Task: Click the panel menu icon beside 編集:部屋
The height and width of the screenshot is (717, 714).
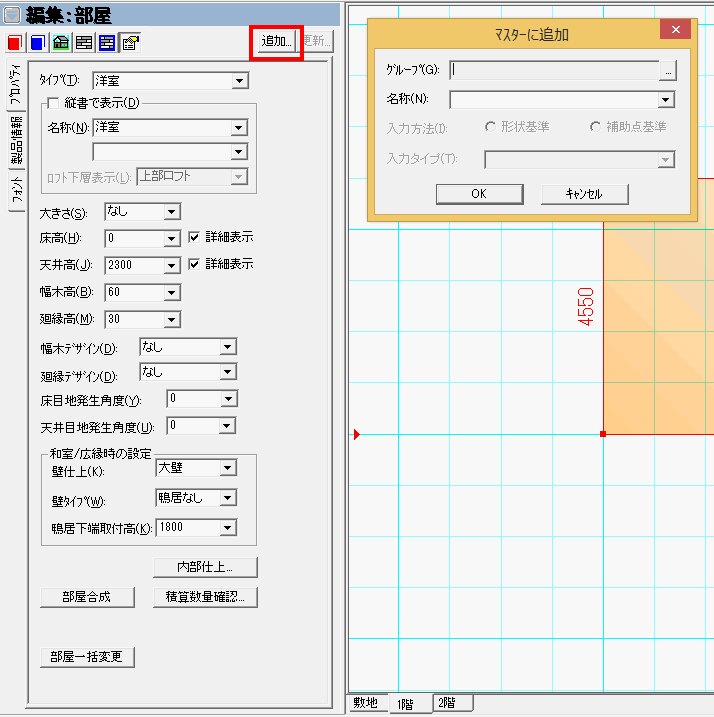Action: (12, 15)
